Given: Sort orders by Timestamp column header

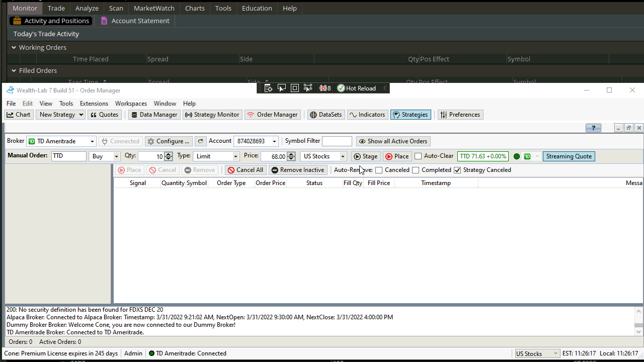Looking at the screenshot, I should 436,183.
